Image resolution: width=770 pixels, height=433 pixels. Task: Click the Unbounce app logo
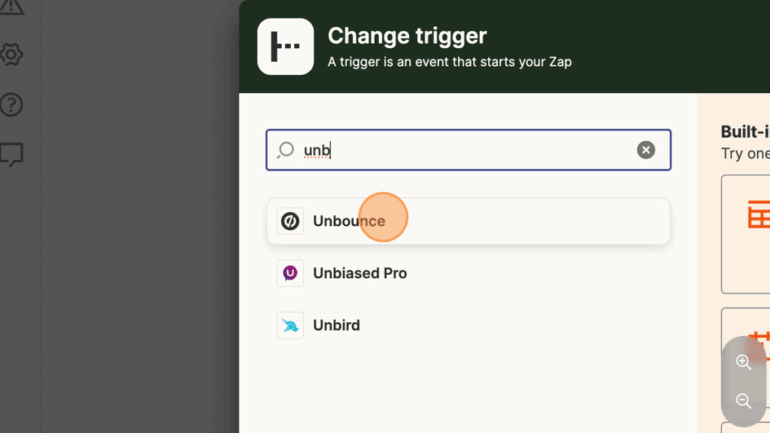click(290, 221)
